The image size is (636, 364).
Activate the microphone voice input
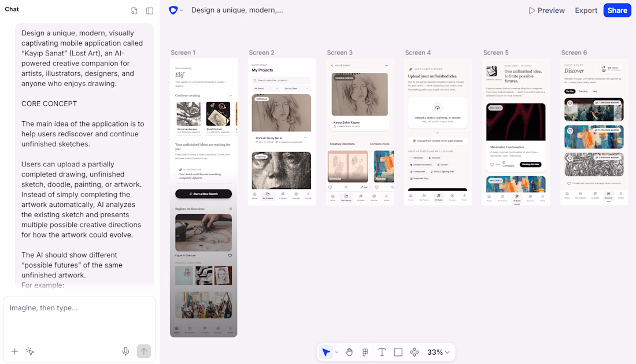coord(125,351)
